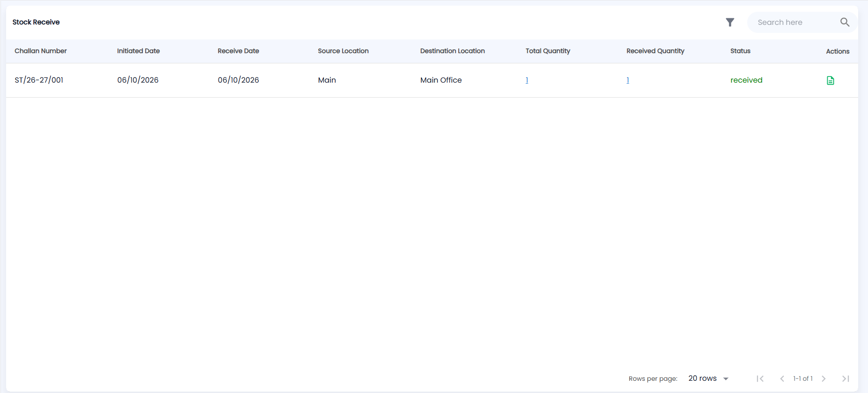Image resolution: width=868 pixels, height=393 pixels.
Task: Click the Destination Location column header
Action: 453,51
